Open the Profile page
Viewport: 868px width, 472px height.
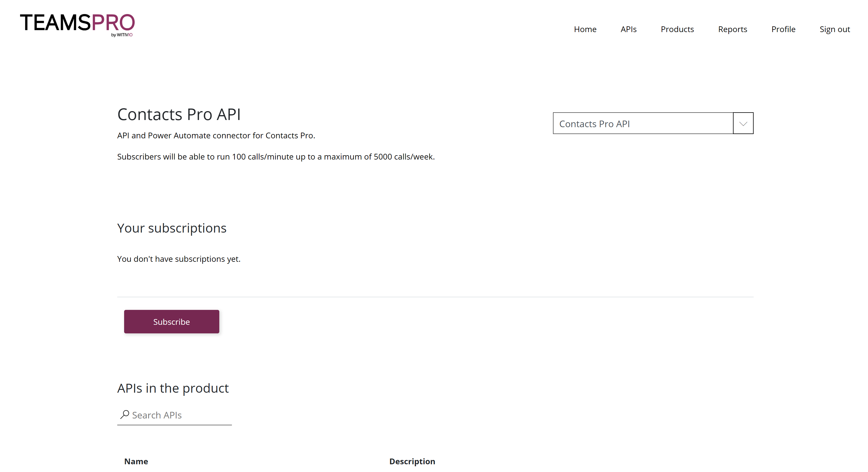(x=783, y=29)
